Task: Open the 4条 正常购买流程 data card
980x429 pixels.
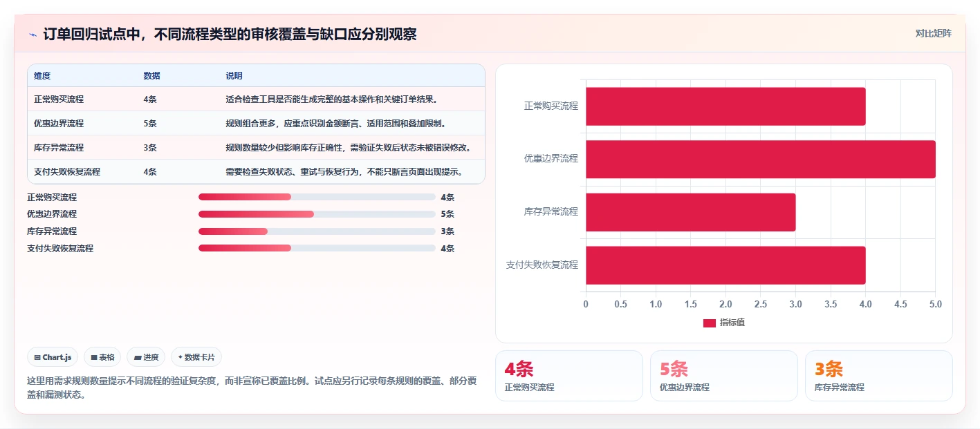Action: point(569,376)
